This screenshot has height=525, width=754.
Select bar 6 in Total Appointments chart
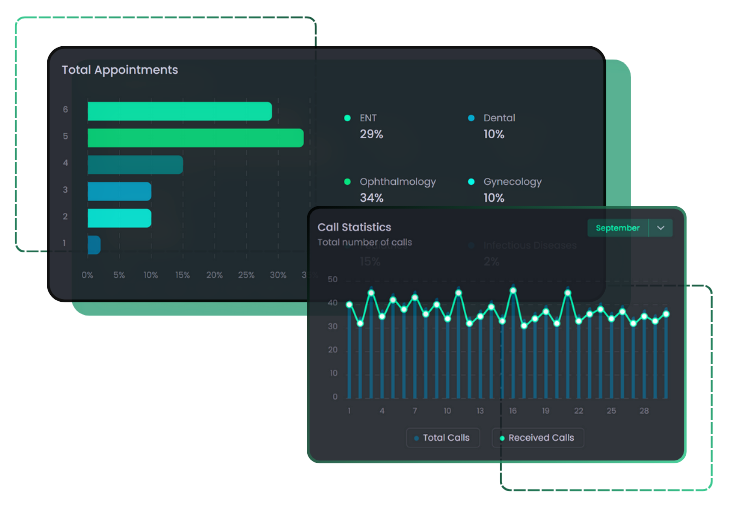point(179,111)
